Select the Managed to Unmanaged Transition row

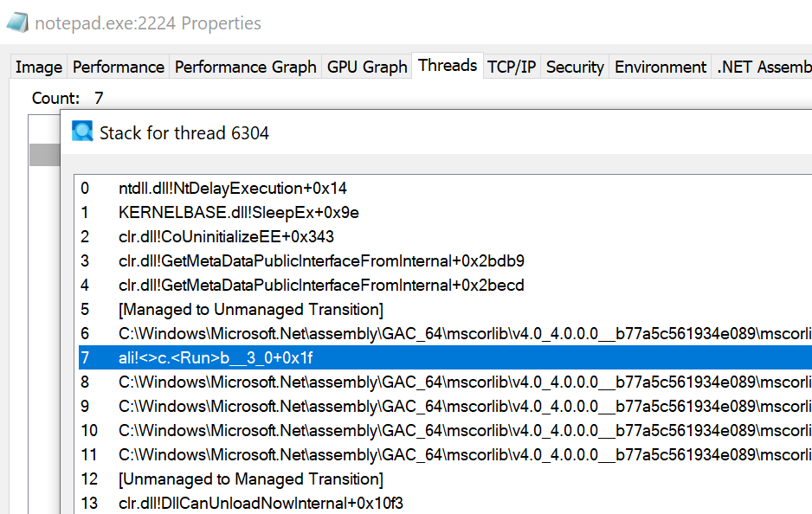coord(445,309)
